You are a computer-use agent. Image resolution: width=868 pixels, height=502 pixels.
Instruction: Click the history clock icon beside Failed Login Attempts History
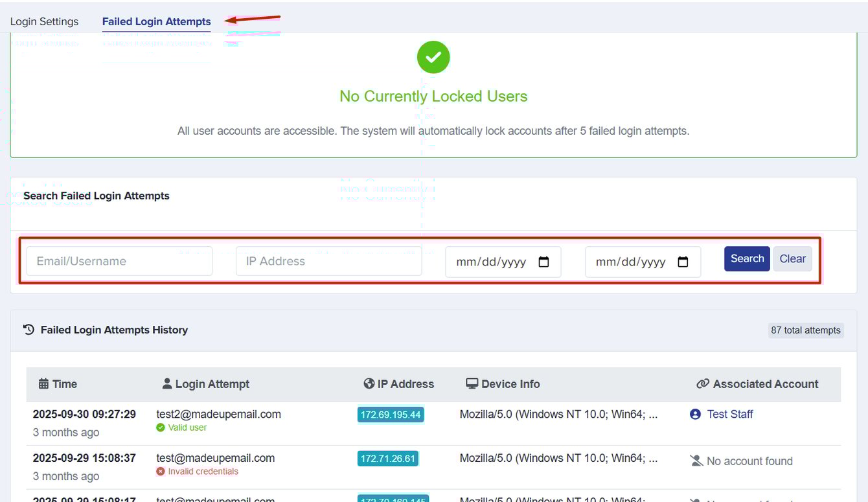click(x=29, y=330)
